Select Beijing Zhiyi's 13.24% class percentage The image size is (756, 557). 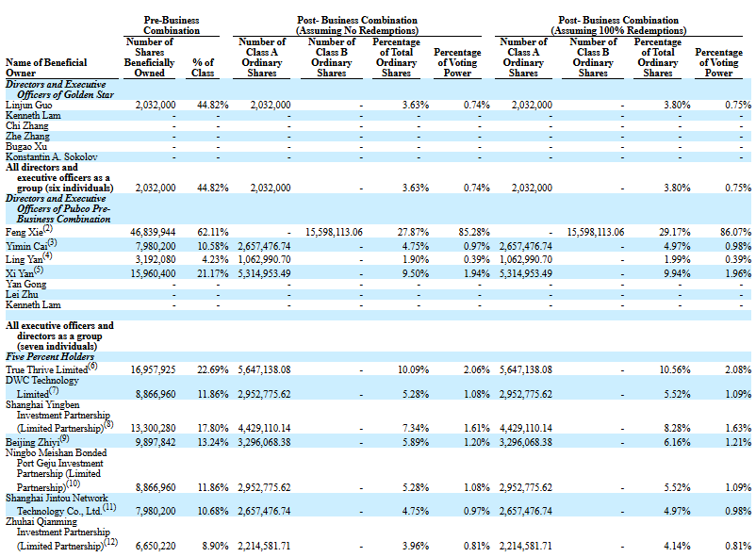[213, 442]
